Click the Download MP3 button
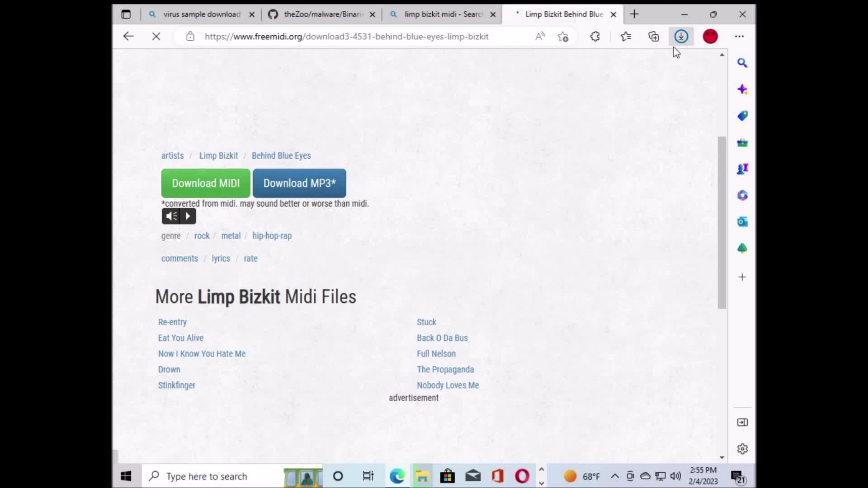Screen dimensions: 868x488 coord(299,183)
